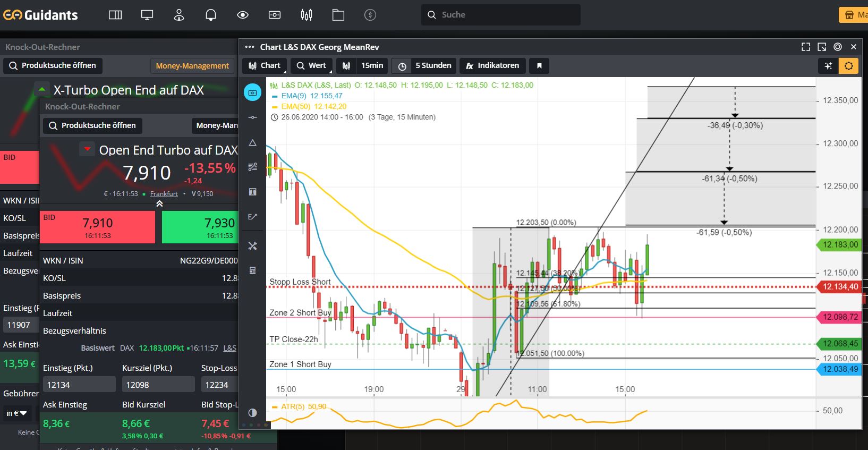
Task: Open the 'in €' fee currency dropdown
Action: click(x=16, y=413)
